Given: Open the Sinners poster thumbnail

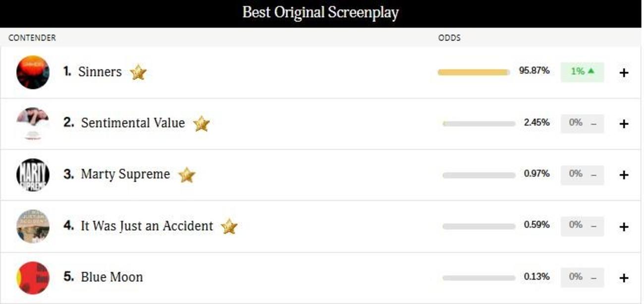Looking at the screenshot, I should pyautogui.click(x=33, y=72).
